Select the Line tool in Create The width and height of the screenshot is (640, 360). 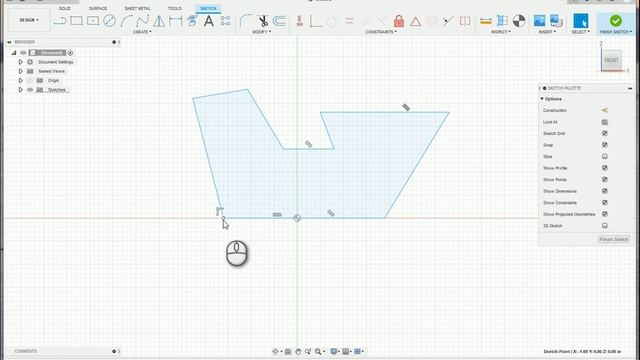click(x=60, y=21)
